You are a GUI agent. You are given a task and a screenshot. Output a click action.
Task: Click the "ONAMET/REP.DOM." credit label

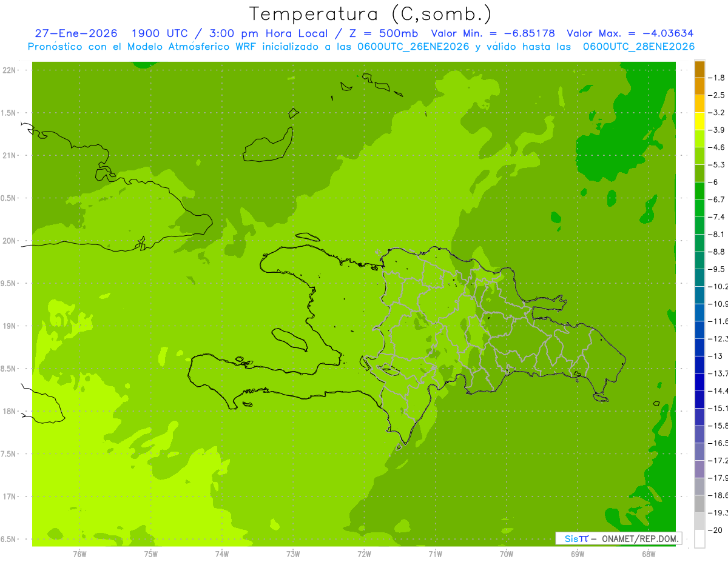coord(640,538)
